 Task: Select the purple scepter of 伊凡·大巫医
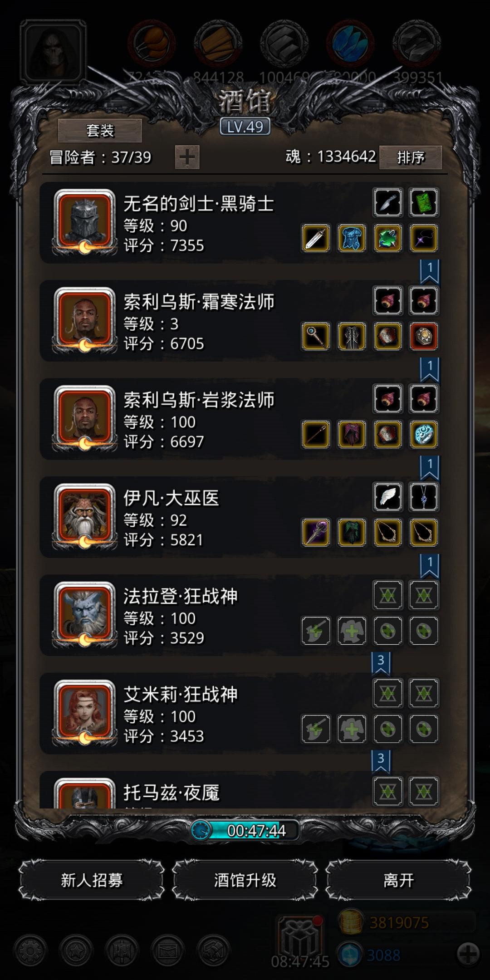[x=316, y=533]
